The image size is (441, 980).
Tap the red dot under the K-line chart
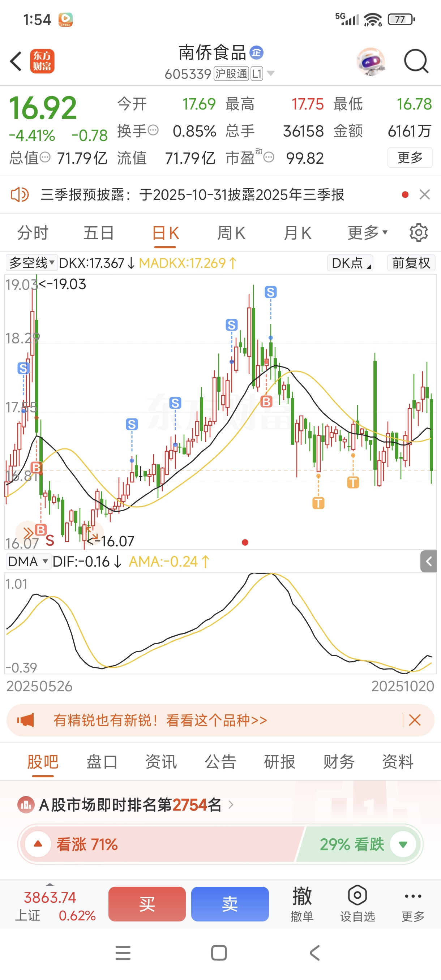(x=245, y=542)
